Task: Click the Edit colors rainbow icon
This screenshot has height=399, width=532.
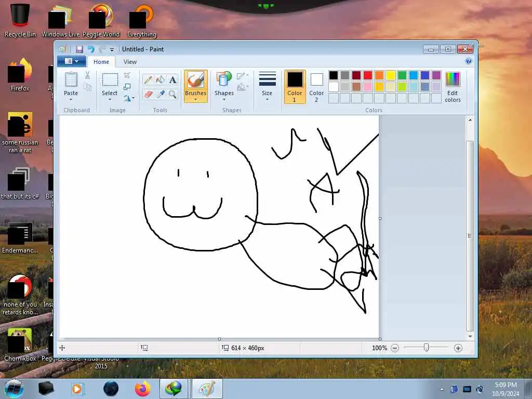Action: [x=453, y=79]
